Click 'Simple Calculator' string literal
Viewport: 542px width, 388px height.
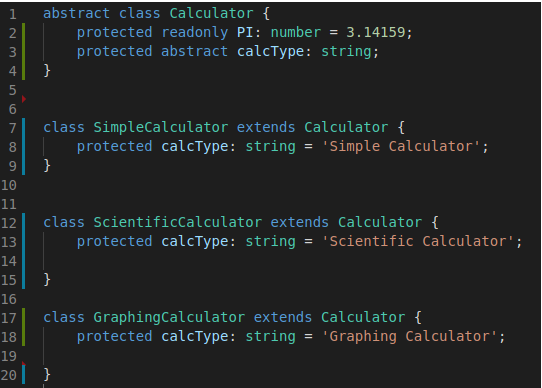(401, 146)
